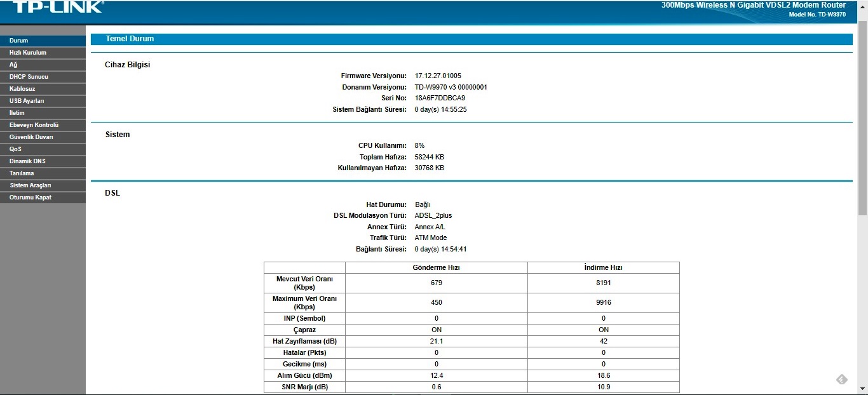Screen dimensions: 868x395
Task: Click the Hatalar (Pkts) row label
Action: 305,353
